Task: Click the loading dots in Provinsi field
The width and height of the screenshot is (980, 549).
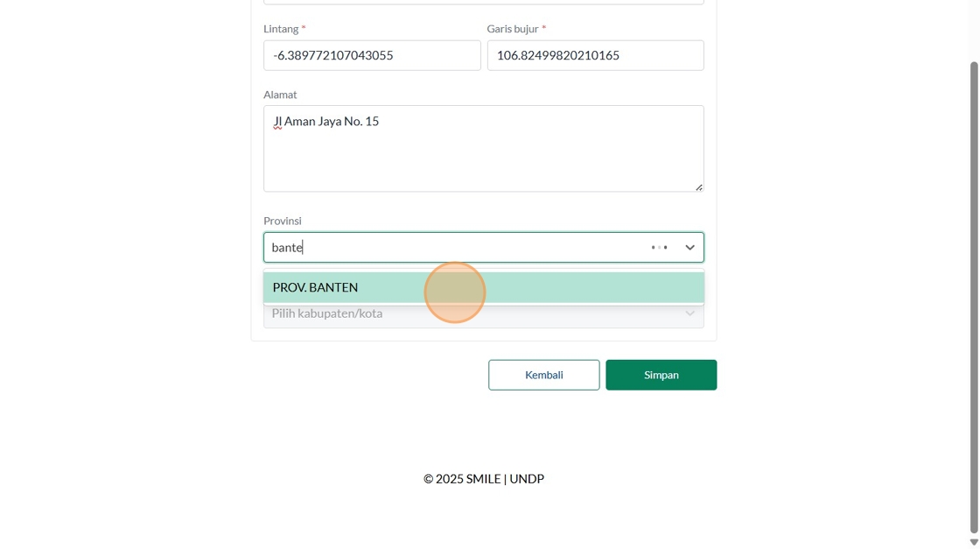Action: click(x=659, y=248)
